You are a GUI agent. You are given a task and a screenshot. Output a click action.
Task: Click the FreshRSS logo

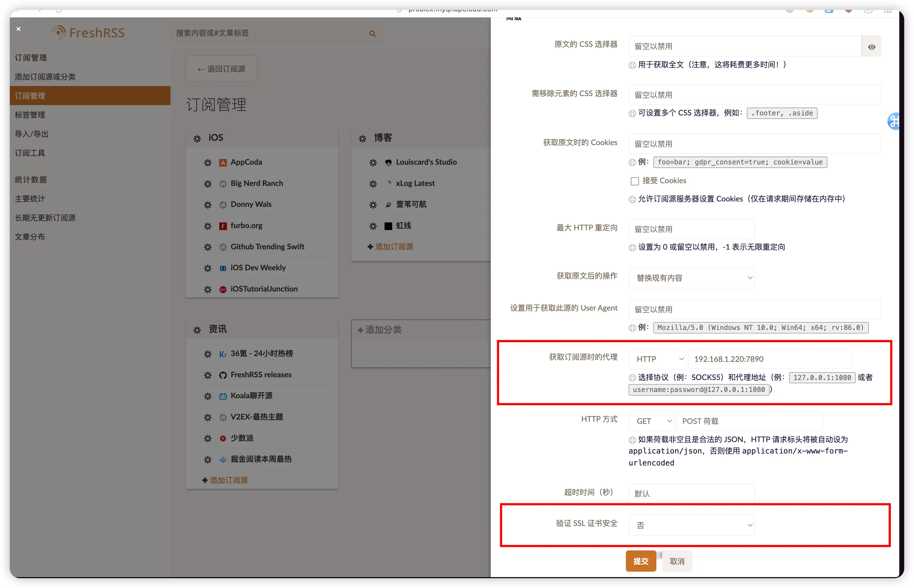point(87,32)
